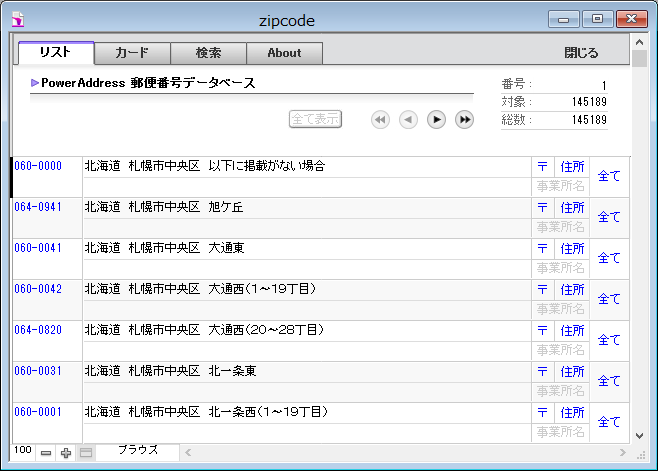The image size is (658, 471).
Task: Click the 全て表示 button
Action: [x=315, y=120]
